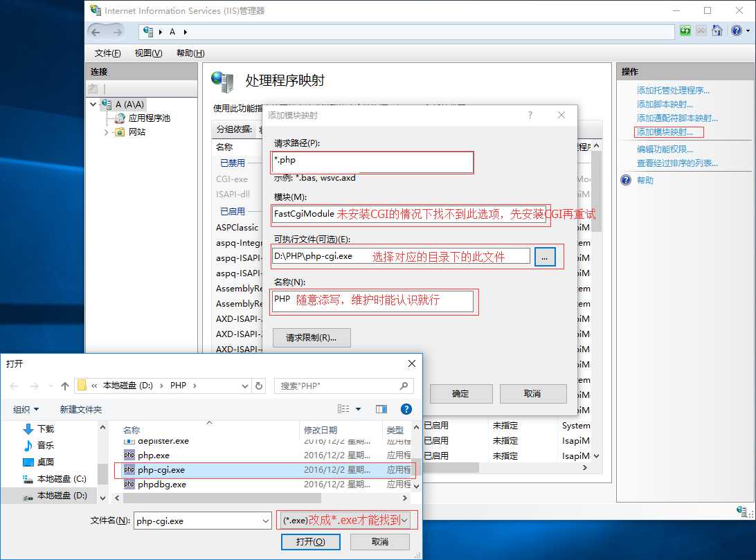The width and height of the screenshot is (756, 560).
Task: Click the IIS forward navigation arrow
Action: point(117,33)
